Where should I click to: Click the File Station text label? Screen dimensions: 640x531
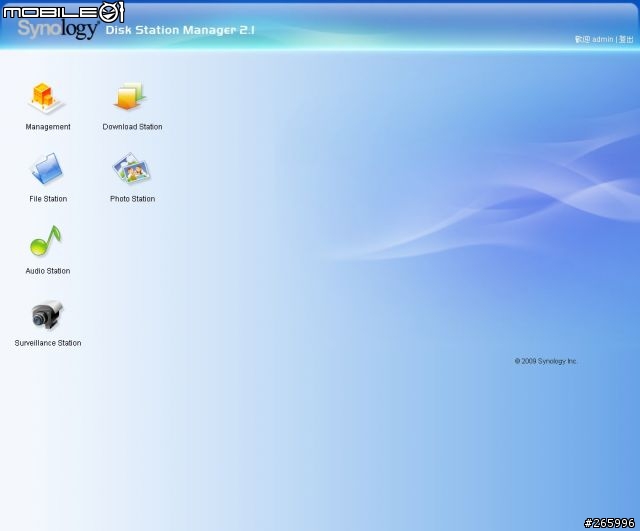(x=48, y=199)
